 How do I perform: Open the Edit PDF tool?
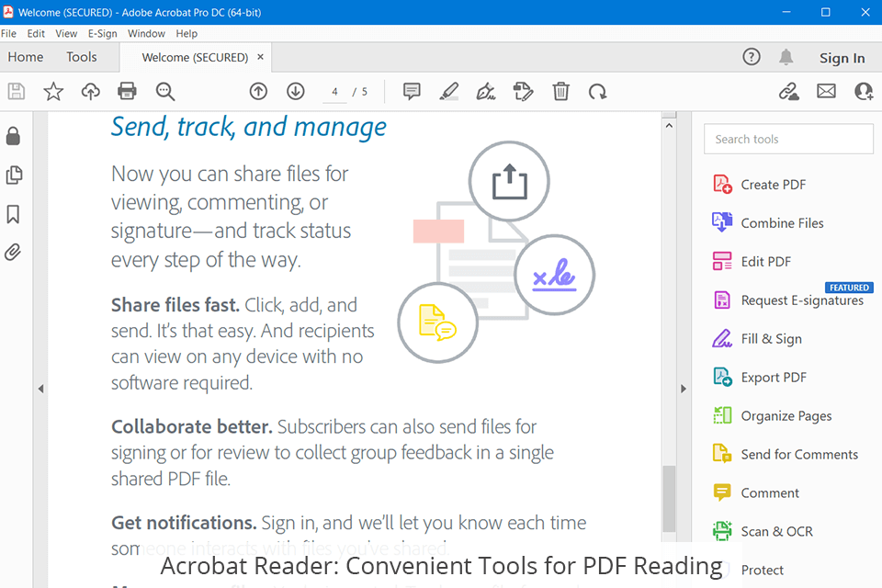752,262
